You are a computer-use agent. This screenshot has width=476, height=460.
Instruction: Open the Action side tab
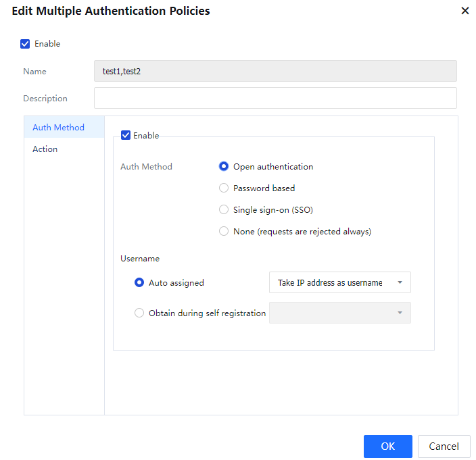tap(45, 149)
